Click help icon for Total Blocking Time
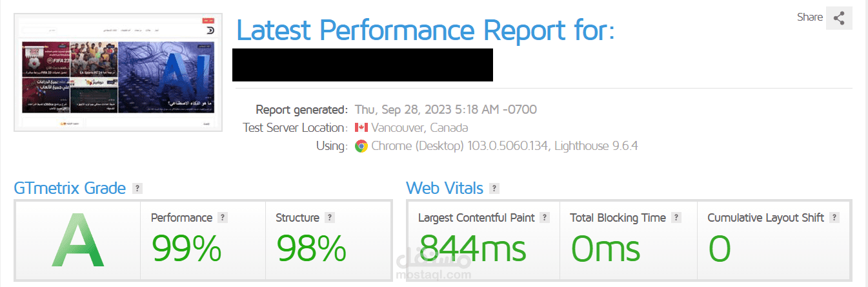 (676, 218)
